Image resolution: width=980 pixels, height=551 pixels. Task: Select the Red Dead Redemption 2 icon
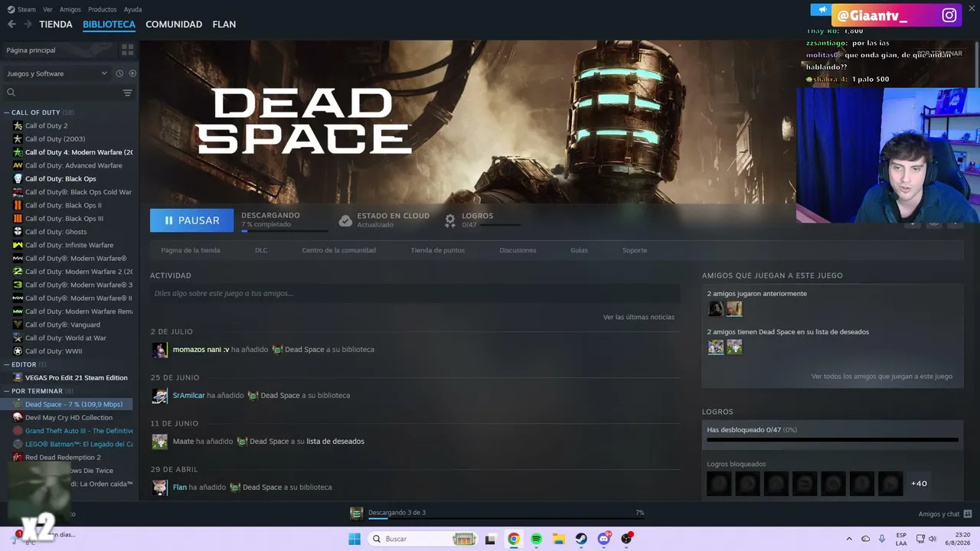coord(18,457)
